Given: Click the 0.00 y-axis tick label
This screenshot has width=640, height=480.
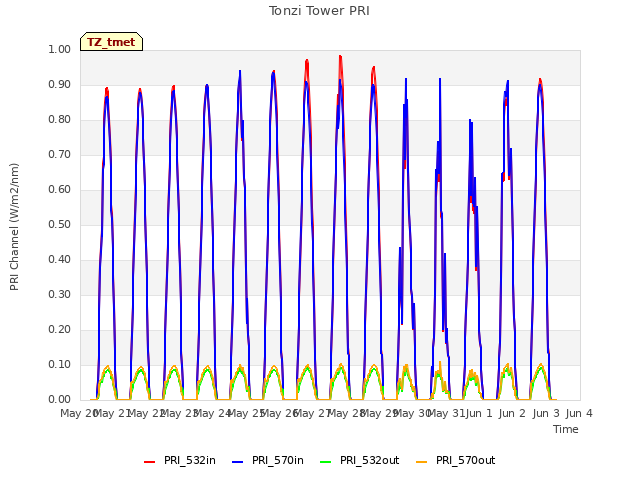Looking at the screenshot, I should pyautogui.click(x=60, y=400).
